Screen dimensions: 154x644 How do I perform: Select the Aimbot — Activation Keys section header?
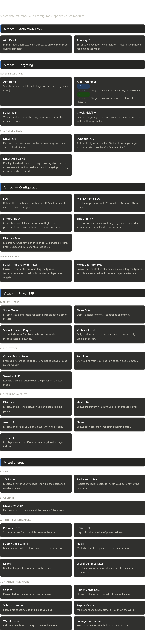pyautogui.click(x=73, y=29)
